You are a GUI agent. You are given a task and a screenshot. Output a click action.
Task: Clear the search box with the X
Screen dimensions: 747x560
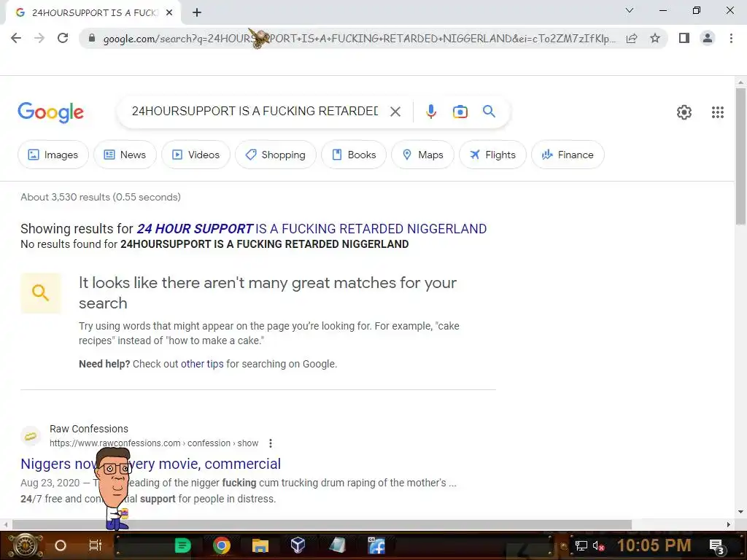click(395, 112)
